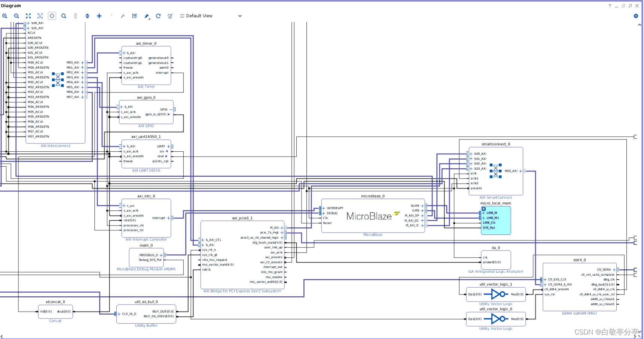Click the vertical scrollbar up arrow
The image size is (644, 339).
[x=639, y=25]
